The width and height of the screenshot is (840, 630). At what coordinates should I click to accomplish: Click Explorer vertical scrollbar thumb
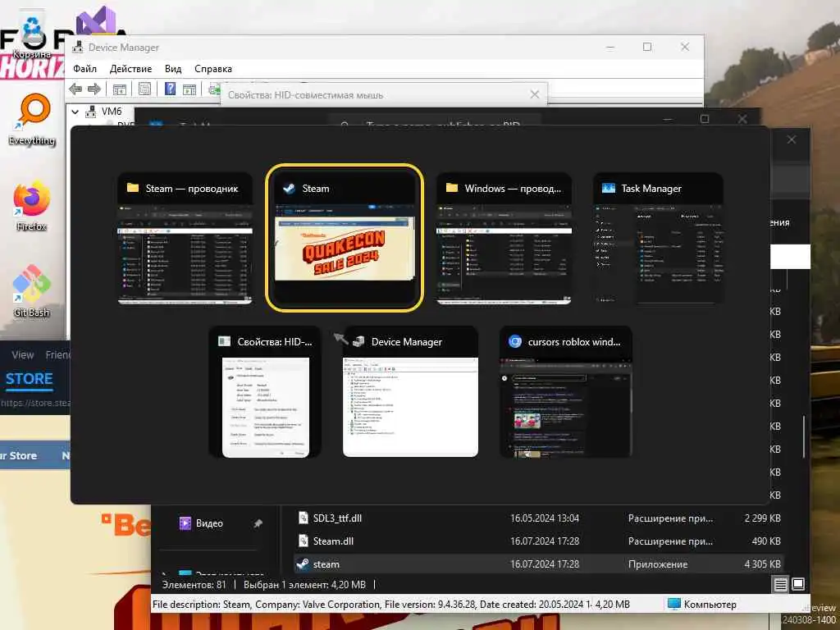tap(804, 436)
